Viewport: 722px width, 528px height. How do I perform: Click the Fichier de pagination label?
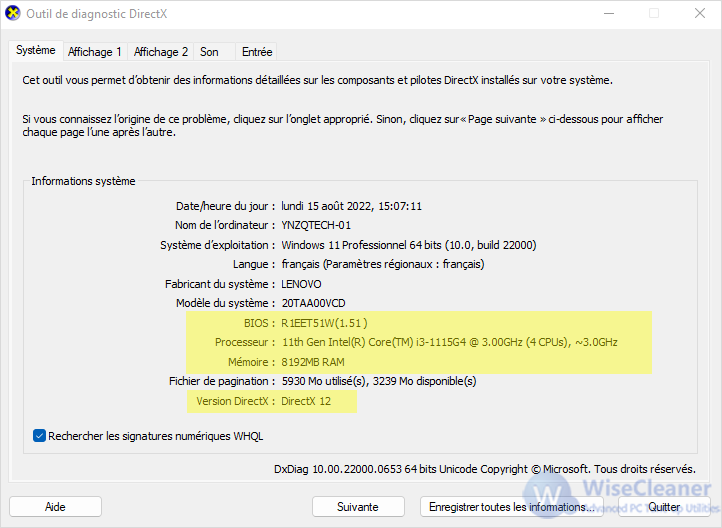point(222,381)
